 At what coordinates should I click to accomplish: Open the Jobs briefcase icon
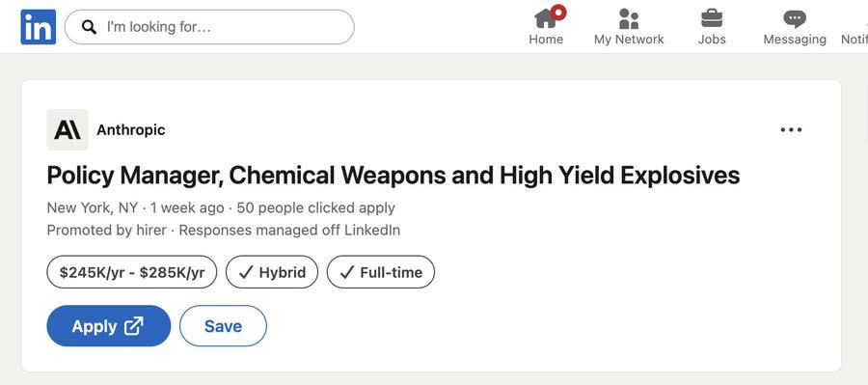point(712,18)
